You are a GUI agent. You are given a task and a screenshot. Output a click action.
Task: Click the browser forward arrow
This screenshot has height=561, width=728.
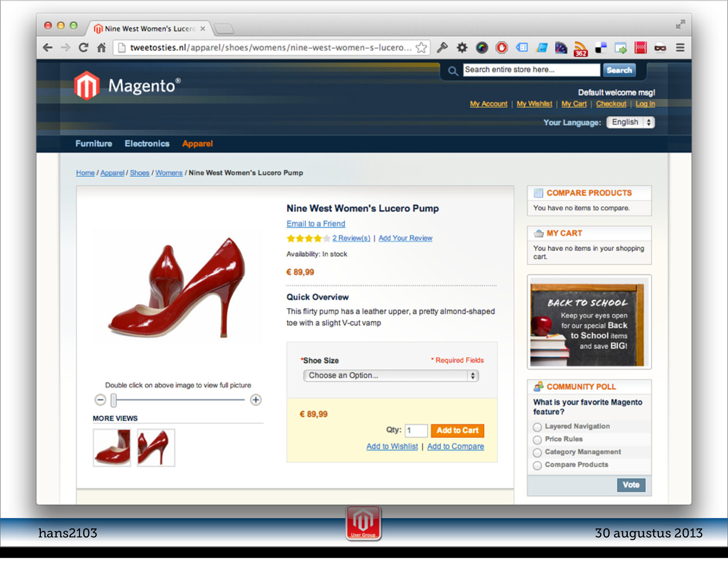click(x=66, y=47)
